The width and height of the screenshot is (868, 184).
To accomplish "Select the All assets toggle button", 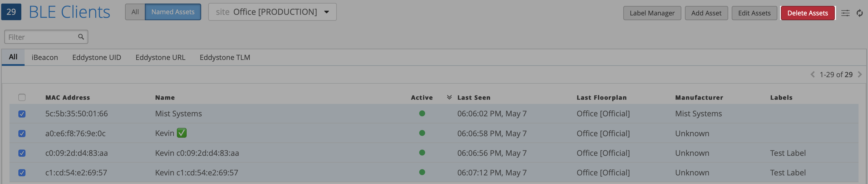I will click(x=135, y=12).
